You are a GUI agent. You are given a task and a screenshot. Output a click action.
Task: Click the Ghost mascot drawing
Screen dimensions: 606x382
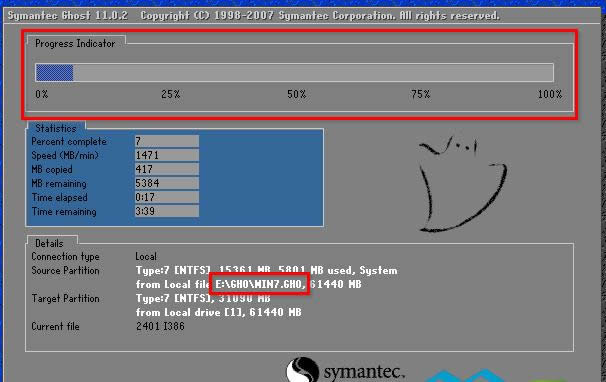463,184
